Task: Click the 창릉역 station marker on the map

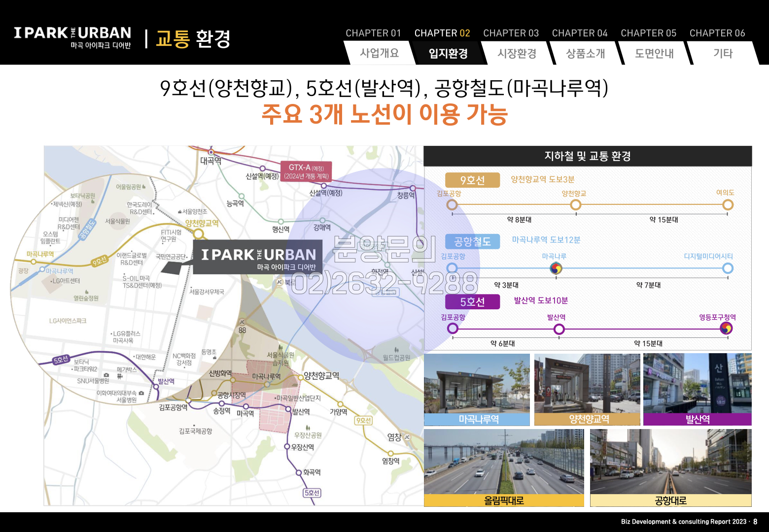Action: [x=413, y=188]
